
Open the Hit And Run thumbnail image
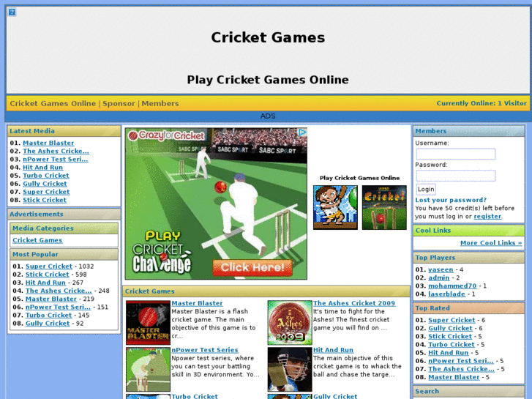[290, 370]
